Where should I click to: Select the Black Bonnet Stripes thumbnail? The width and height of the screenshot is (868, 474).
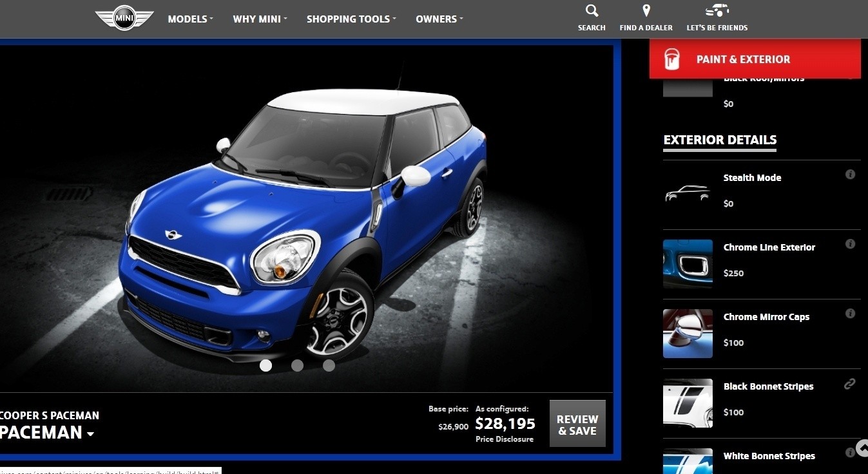pos(688,403)
